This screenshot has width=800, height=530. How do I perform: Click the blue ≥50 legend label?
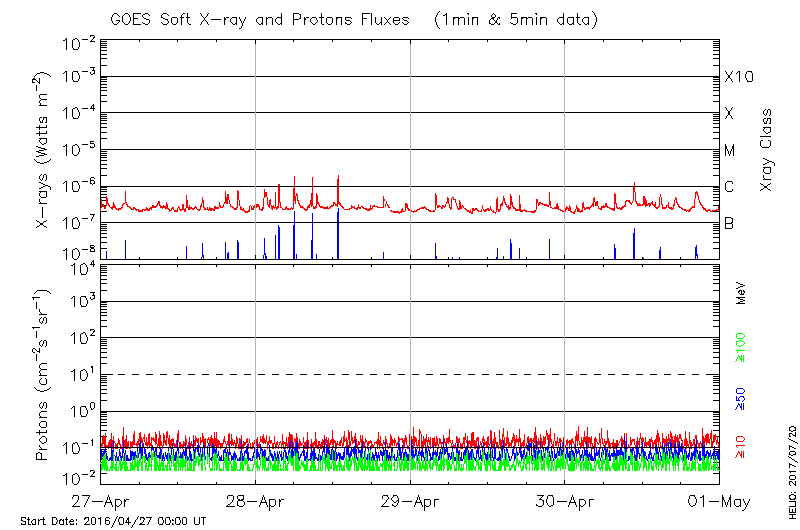[741, 398]
